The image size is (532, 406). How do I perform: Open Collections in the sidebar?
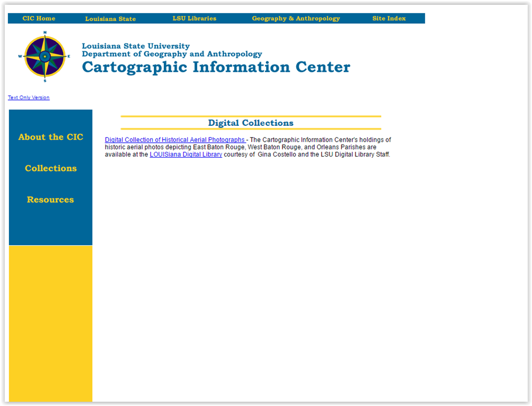[x=51, y=168]
